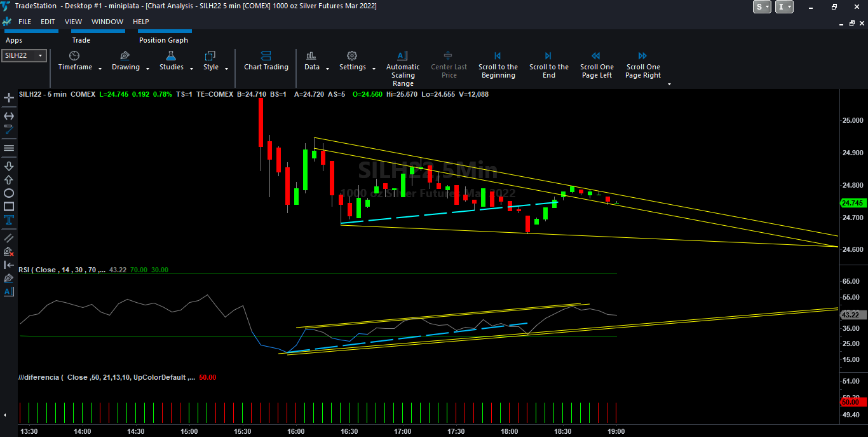Open the EDIT menu
This screenshot has height=437, width=868.
[x=48, y=22]
